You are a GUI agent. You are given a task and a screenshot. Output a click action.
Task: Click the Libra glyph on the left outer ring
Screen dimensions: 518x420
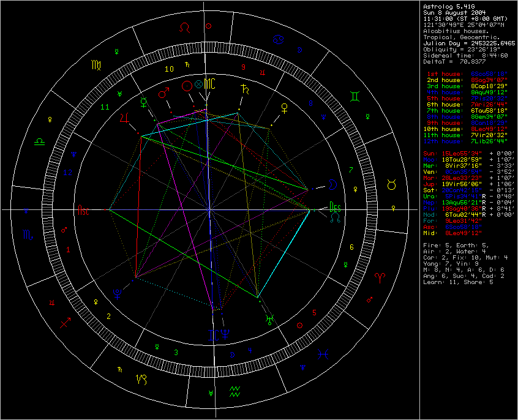[x=39, y=142]
